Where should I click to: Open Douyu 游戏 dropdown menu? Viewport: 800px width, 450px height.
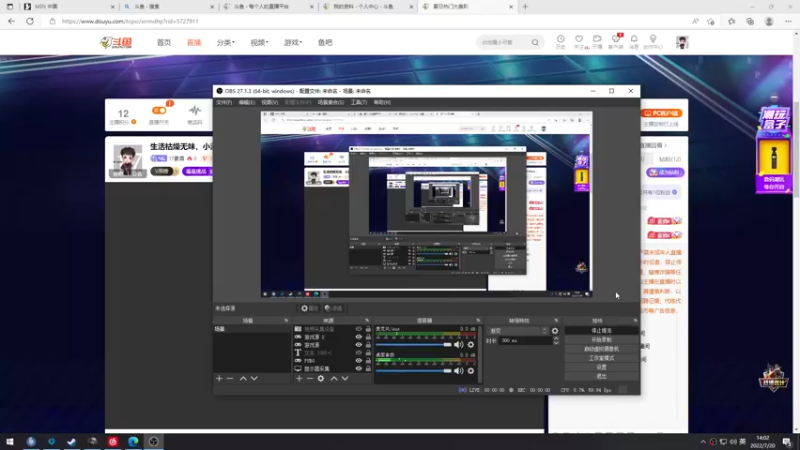pos(293,42)
